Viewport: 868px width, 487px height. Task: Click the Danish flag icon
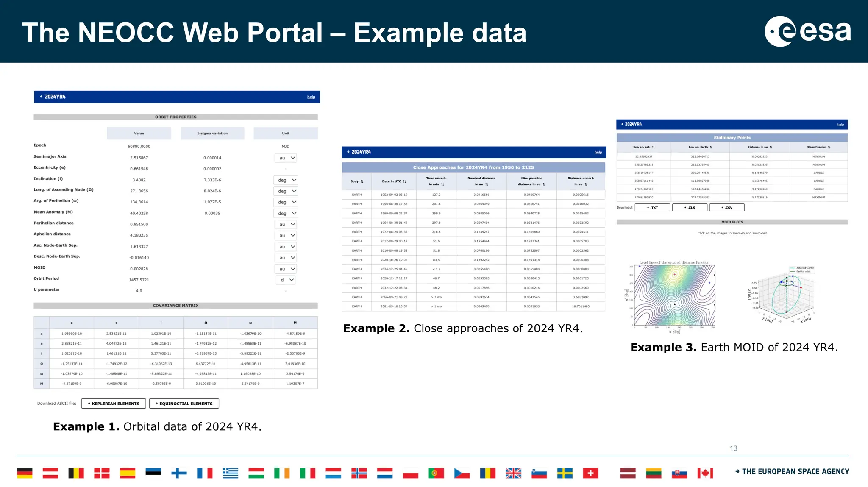102,473
